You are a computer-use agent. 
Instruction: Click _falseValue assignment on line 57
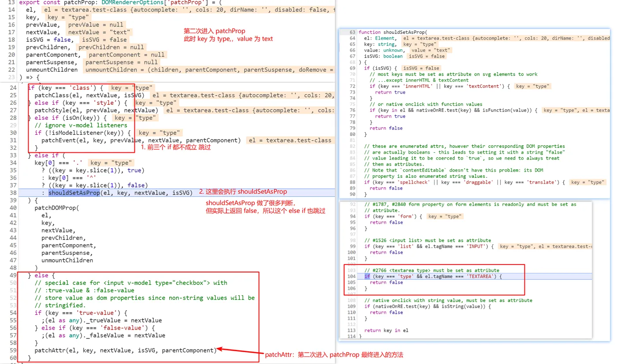pos(104,335)
